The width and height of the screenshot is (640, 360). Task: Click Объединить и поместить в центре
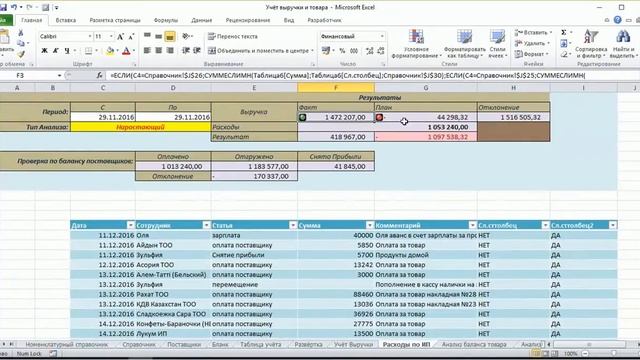click(259, 51)
